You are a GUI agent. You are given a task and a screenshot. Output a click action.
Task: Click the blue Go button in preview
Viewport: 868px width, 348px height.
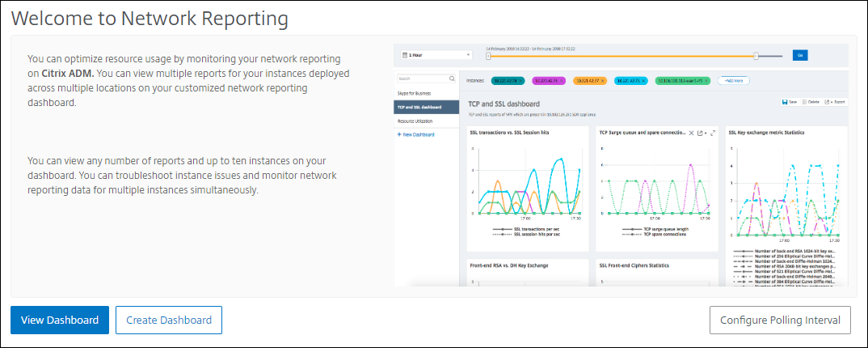[800, 55]
